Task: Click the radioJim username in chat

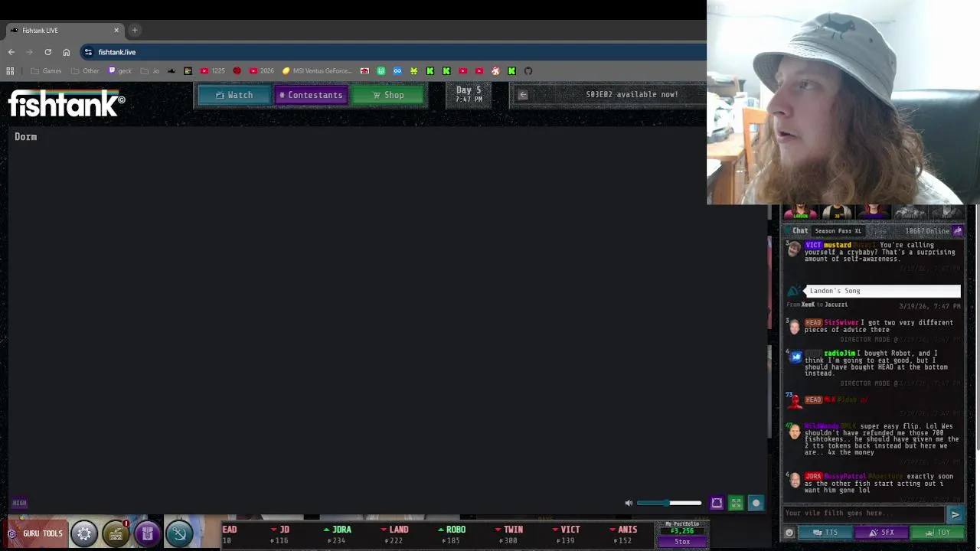Action: point(840,354)
